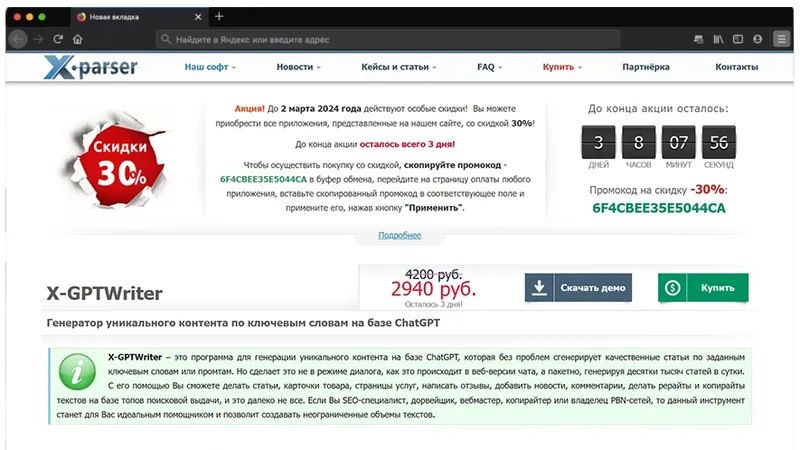Close the 'Новая вкладка' tab
The height and width of the screenshot is (450, 800).
click(x=198, y=17)
